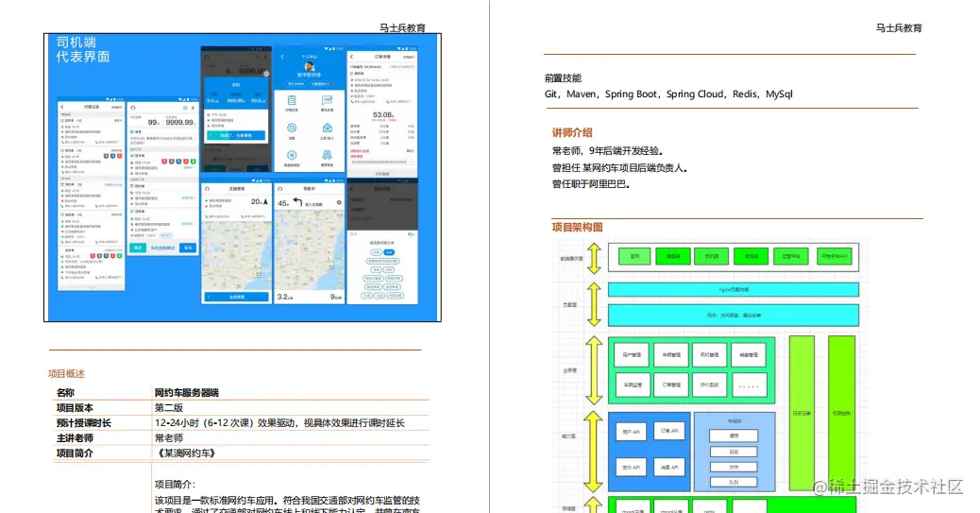Click the left-turn arrow icon in the navigation screen
The width and height of the screenshot is (980, 513).
[x=297, y=201]
